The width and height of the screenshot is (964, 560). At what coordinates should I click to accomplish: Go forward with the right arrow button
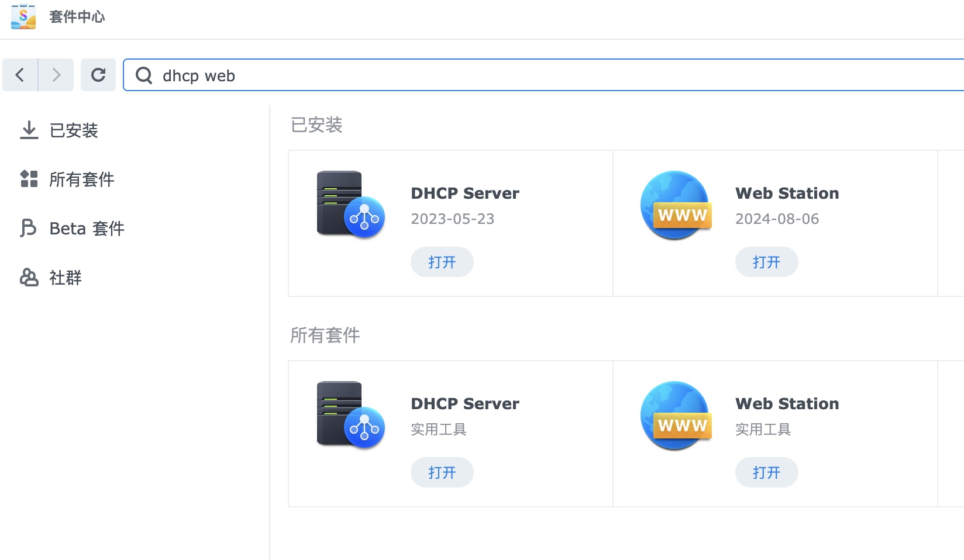pyautogui.click(x=56, y=75)
